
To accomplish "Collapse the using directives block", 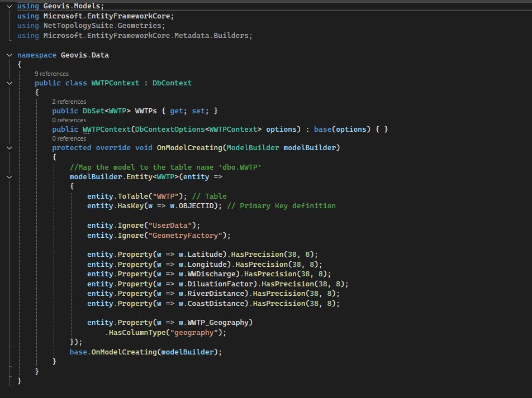I will (9, 6).
